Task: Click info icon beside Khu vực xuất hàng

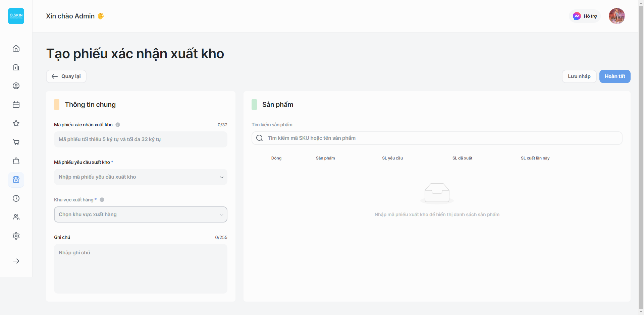Action: 102,200
